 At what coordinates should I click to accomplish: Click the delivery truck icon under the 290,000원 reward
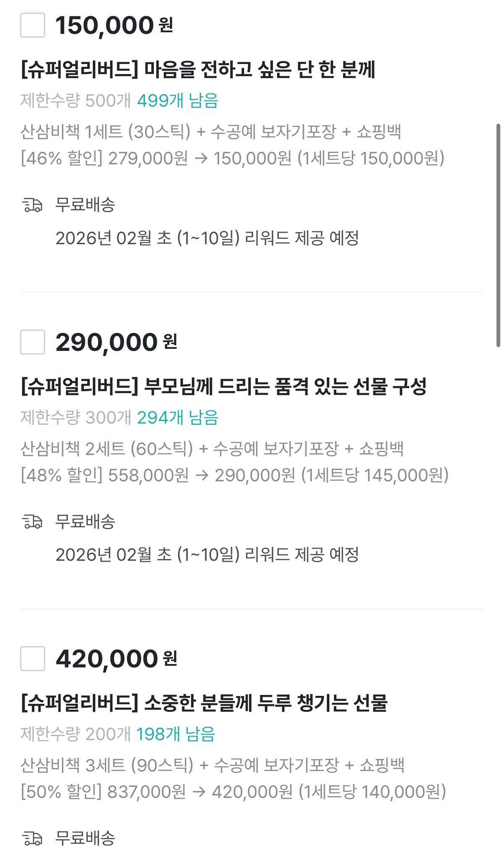[x=32, y=522]
